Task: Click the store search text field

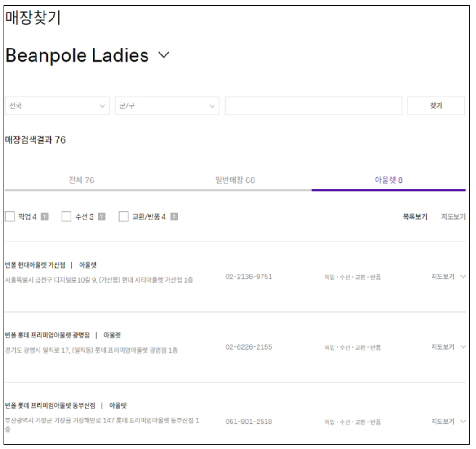Action: click(x=314, y=106)
